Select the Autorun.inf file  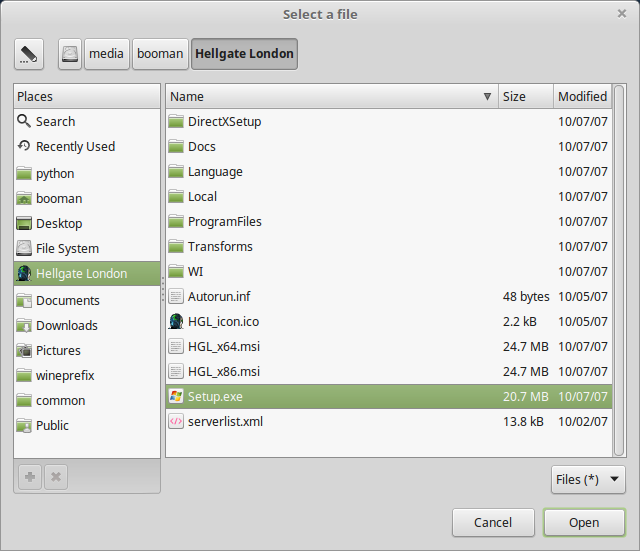pos(389,296)
